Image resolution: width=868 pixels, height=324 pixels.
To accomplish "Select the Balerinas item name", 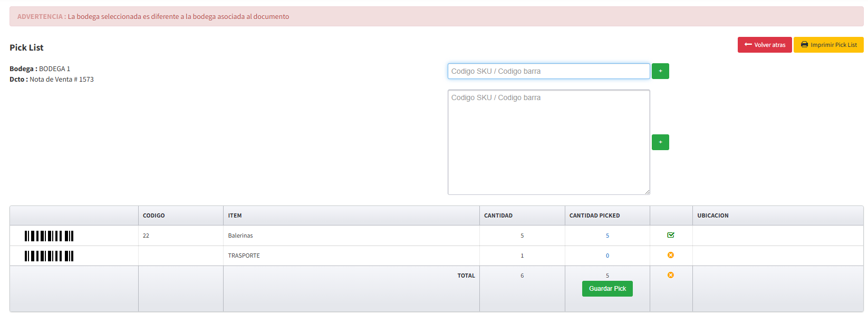I will pyautogui.click(x=240, y=235).
